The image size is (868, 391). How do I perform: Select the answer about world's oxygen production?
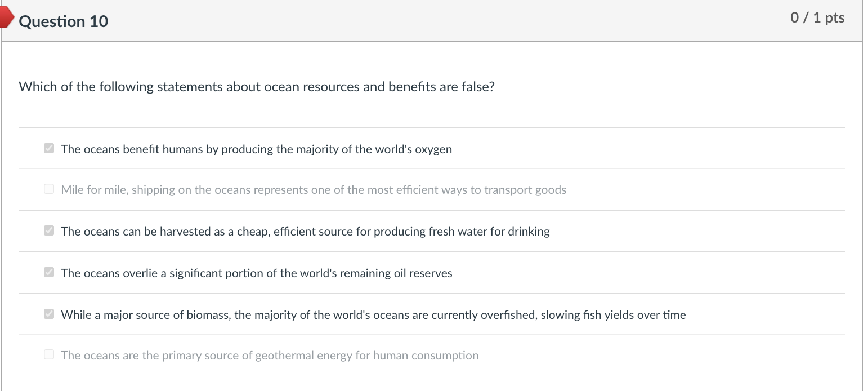tap(257, 149)
